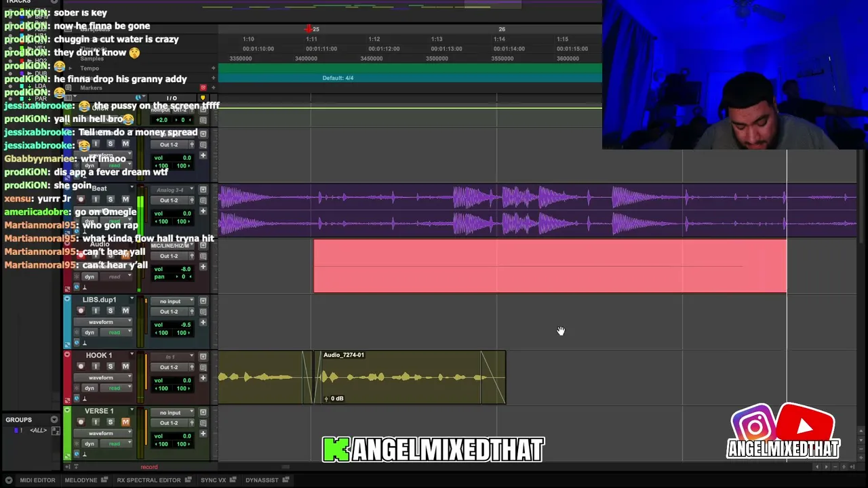Click the elastic audio icon on LIBS.dup1 track
The height and width of the screenshot is (488, 868).
coord(84,343)
